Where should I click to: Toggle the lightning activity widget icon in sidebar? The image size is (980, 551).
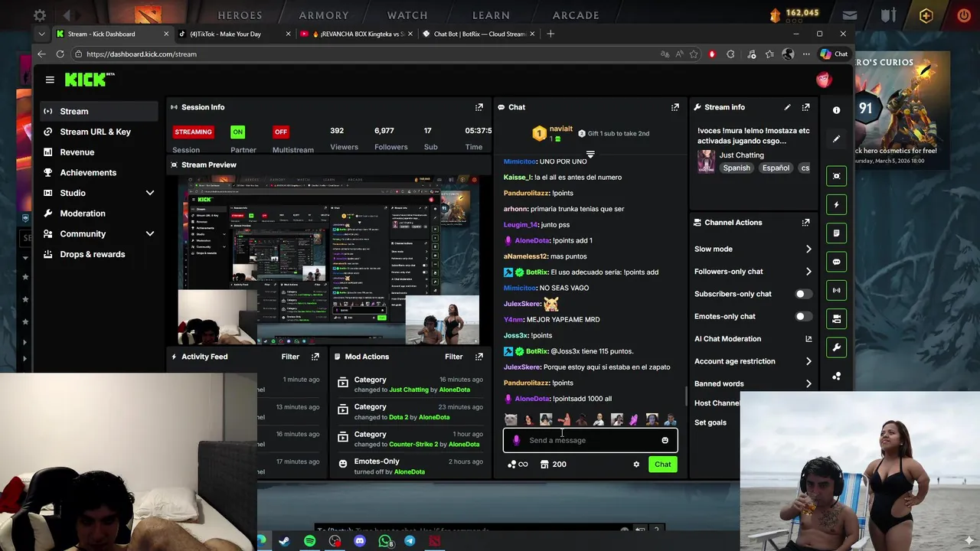[836, 204]
